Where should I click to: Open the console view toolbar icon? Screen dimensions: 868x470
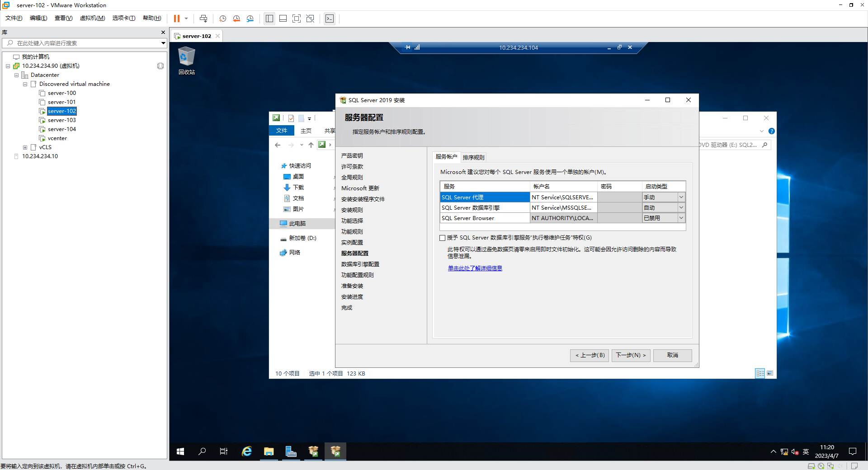click(330, 19)
